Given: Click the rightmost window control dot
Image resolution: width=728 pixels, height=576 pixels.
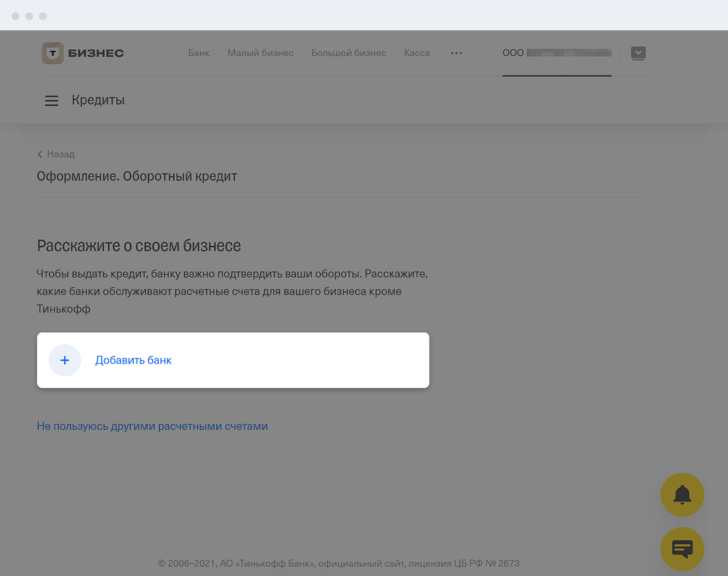Looking at the screenshot, I should pyautogui.click(x=42, y=16).
